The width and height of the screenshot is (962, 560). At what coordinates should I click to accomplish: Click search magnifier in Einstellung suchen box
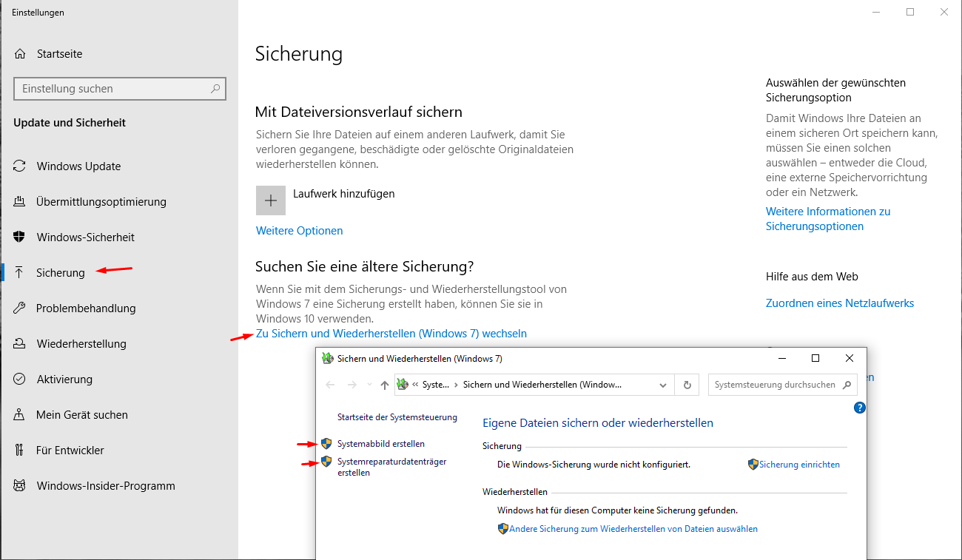215,89
